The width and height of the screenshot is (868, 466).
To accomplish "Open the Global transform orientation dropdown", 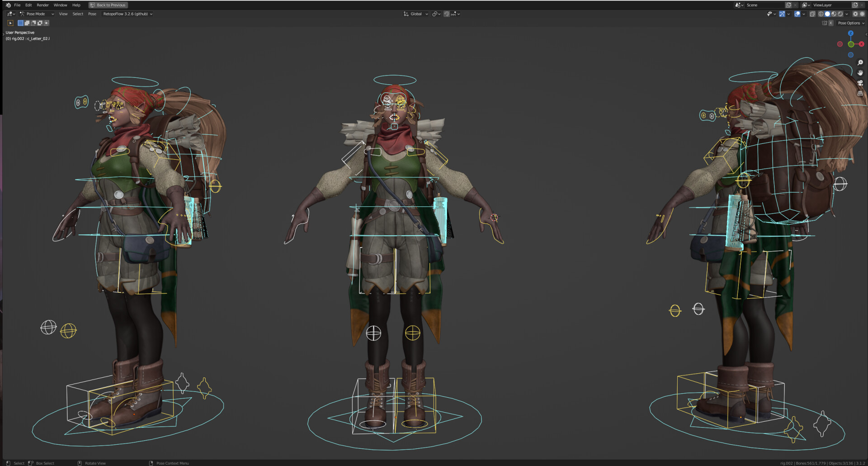I will (416, 14).
